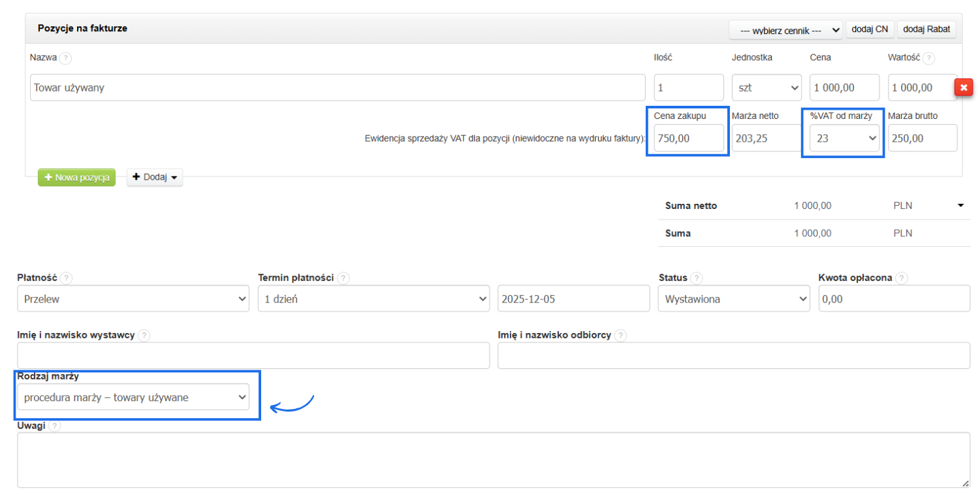Click help icon beside Termin płatności
Screen dimensions: 980x499
(343, 278)
